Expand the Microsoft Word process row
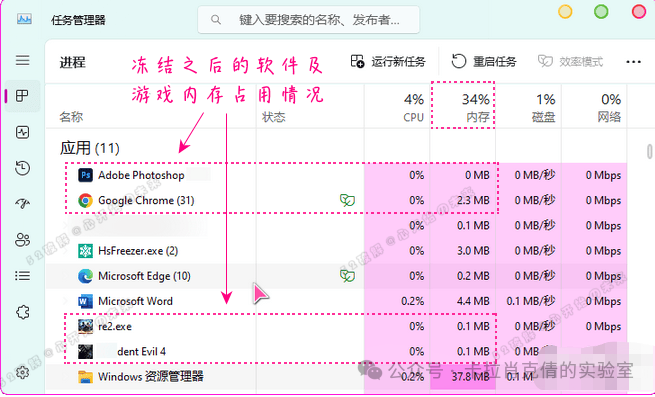This screenshot has width=655, height=397. click(x=66, y=301)
